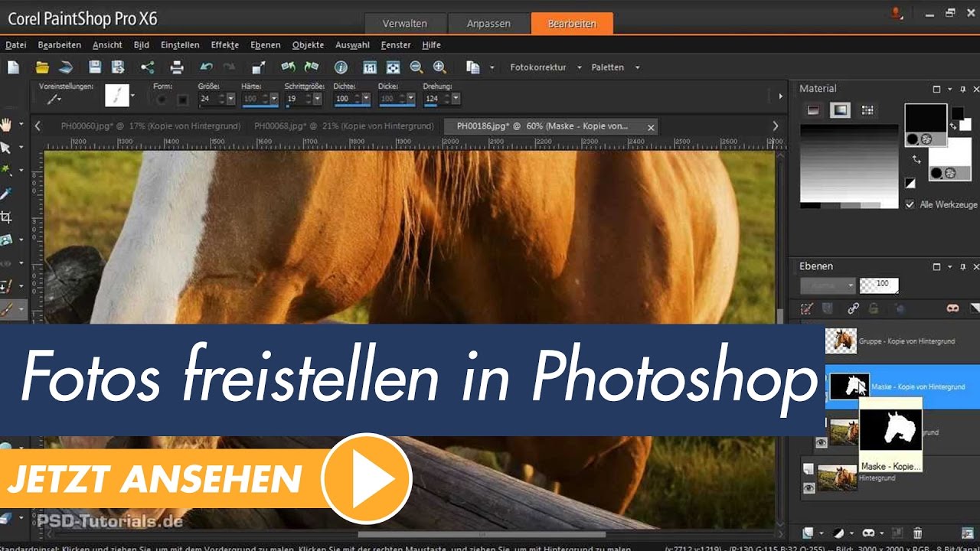Click the layer link chain icon
Image resolution: width=980 pixels, height=551 pixels.
[x=853, y=308]
